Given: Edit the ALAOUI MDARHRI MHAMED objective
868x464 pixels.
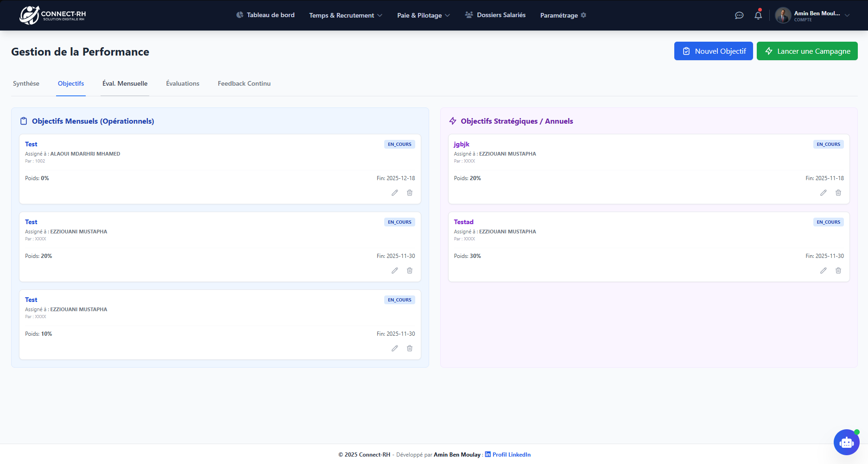Looking at the screenshot, I should [x=394, y=193].
